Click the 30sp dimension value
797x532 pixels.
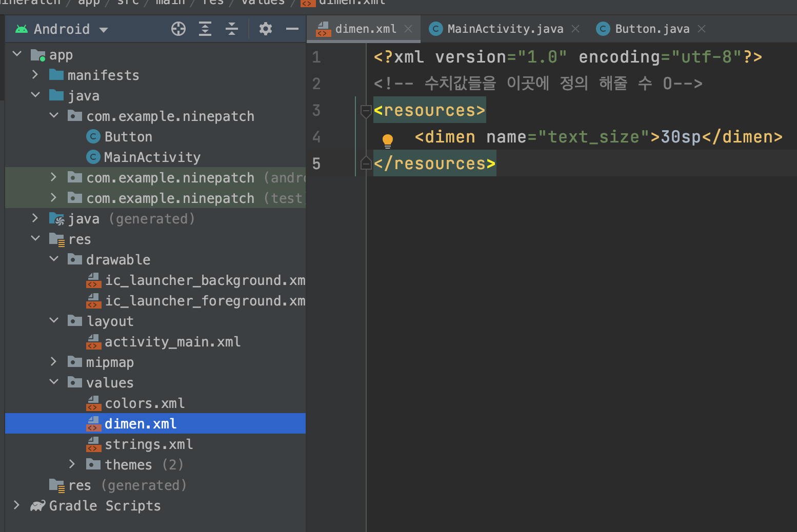click(681, 137)
